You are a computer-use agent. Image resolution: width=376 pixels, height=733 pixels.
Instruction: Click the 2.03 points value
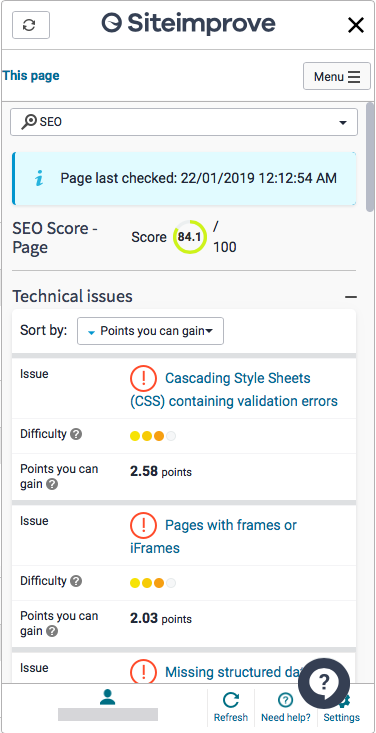tap(161, 618)
